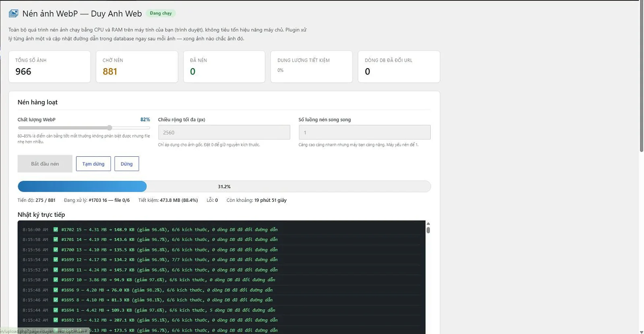The width and height of the screenshot is (644, 334).
Task: Click the log panel scroll-up arrow
Action: click(x=428, y=224)
